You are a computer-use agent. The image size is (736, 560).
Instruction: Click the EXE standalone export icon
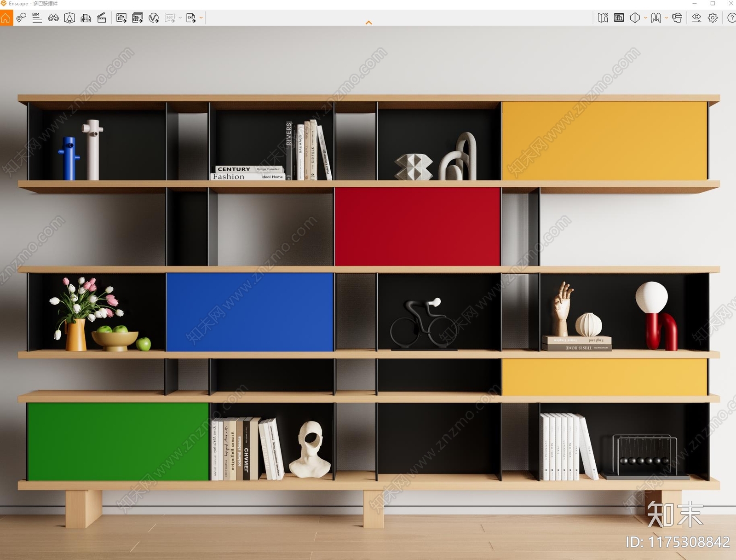[191, 18]
